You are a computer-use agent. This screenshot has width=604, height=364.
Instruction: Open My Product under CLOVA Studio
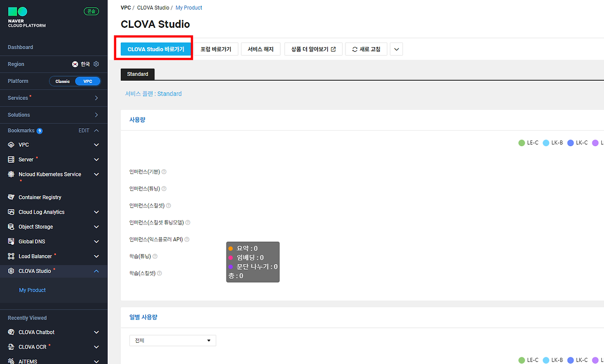[x=32, y=290]
